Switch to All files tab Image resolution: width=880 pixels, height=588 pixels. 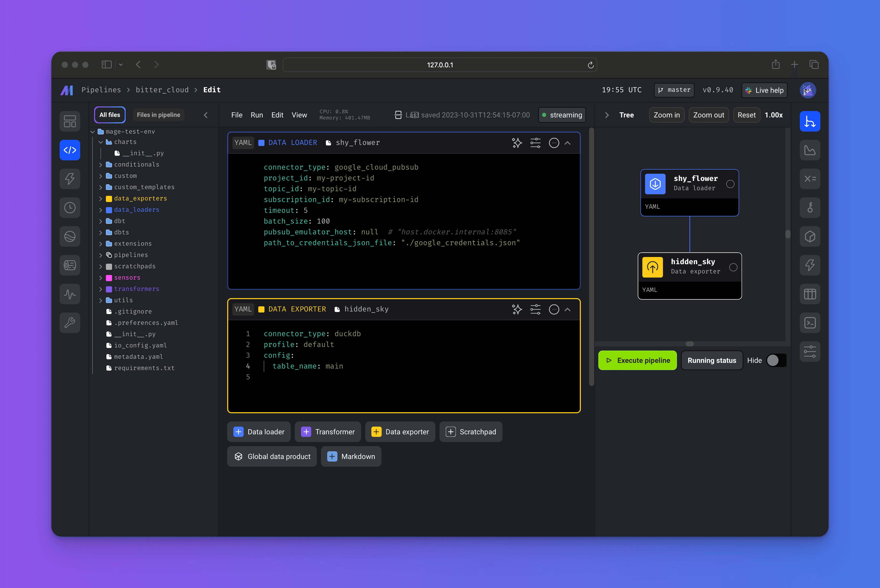point(110,115)
